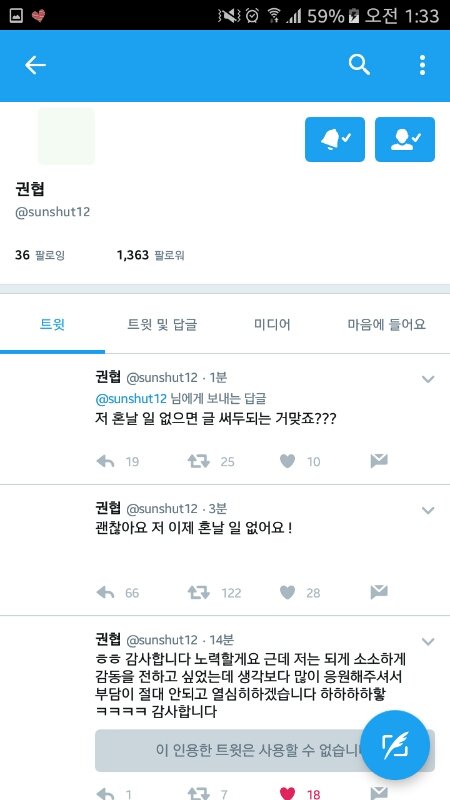This screenshot has width=450, height=800.
Task: Toggle the following button for @sunshut12
Action: 405,139
